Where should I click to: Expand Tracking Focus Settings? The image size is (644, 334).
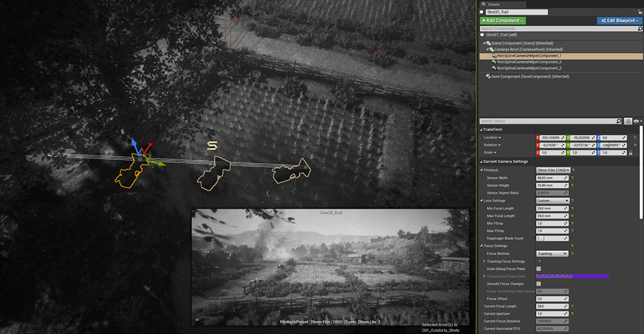tap(484, 261)
